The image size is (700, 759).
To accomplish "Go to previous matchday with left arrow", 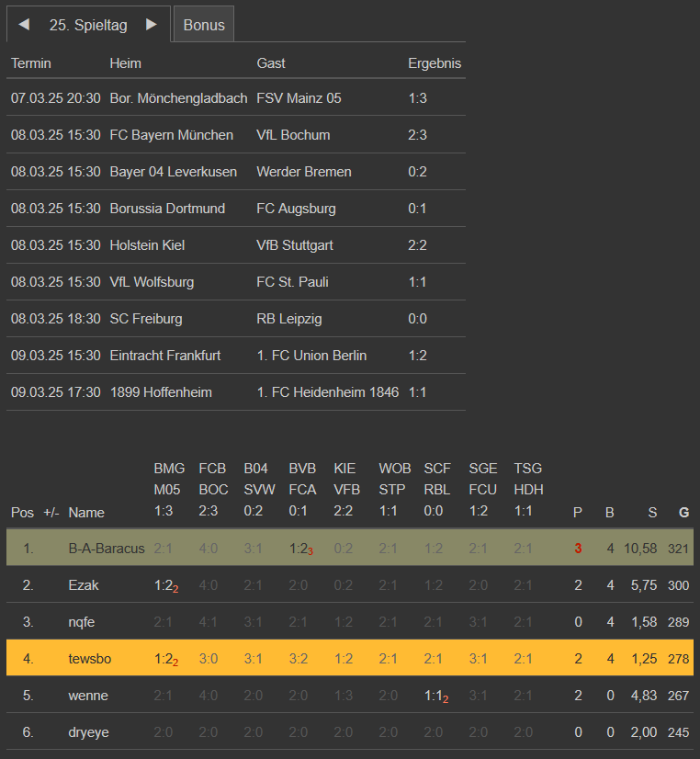I will (x=24, y=25).
